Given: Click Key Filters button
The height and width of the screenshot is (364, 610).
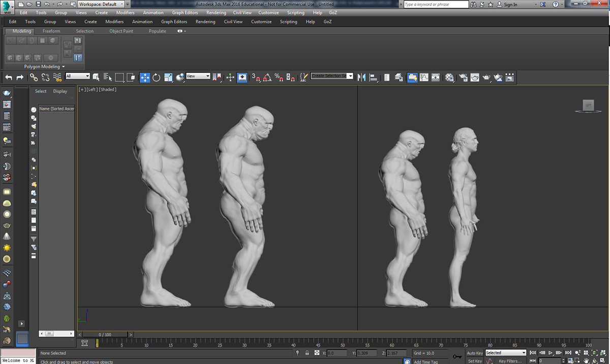Looking at the screenshot, I should [510, 361].
